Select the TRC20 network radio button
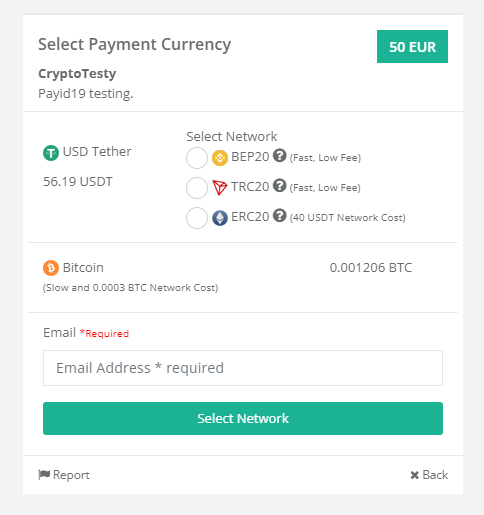 [x=197, y=188]
